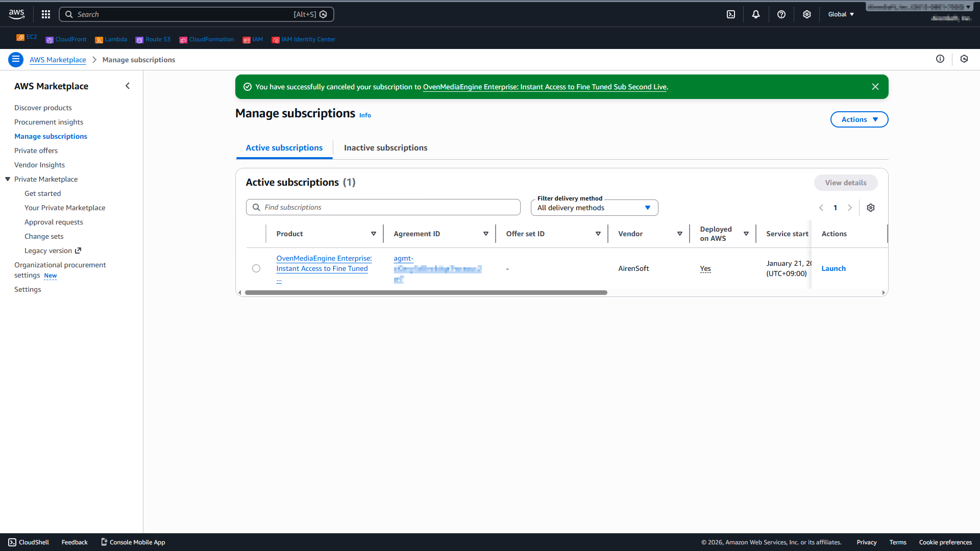This screenshot has height=551, width=980.
Task: Click the Find subscriptions search field
Action: tap(383, 207)
